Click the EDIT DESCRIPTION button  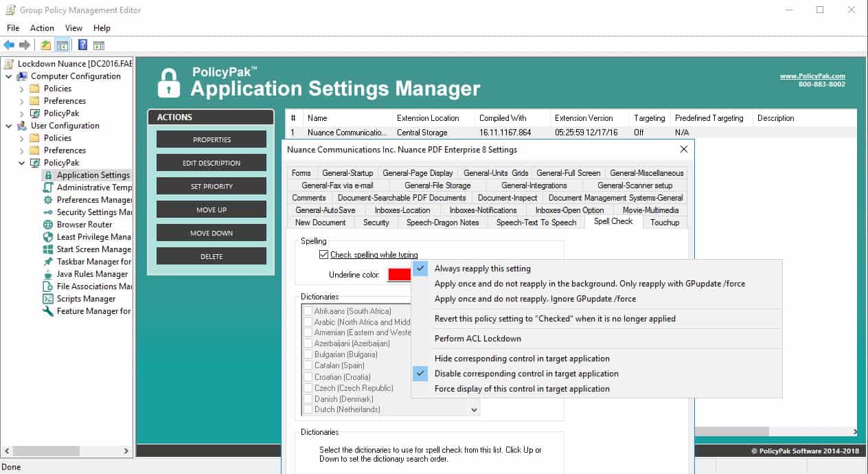[x=212, y=163]
